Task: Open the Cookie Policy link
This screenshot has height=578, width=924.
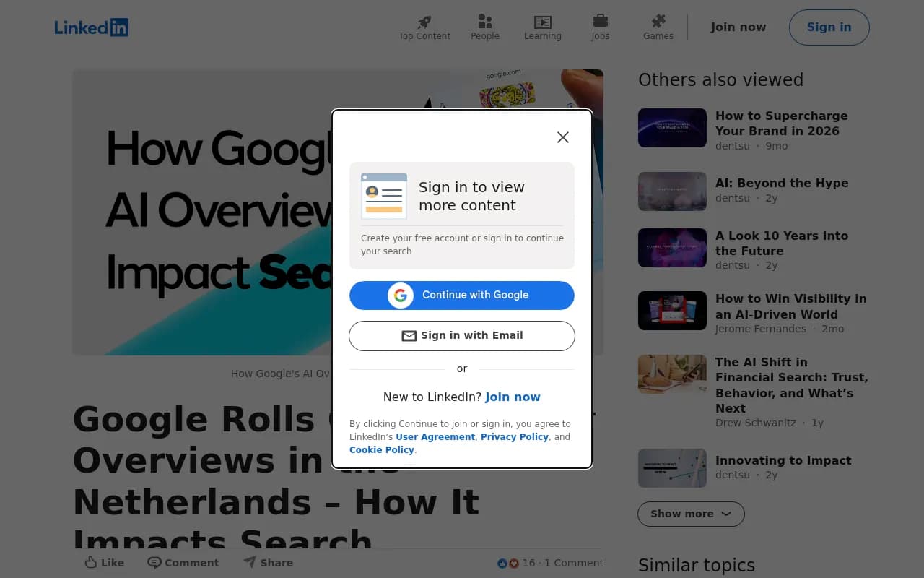Action: tap(382, 450)
